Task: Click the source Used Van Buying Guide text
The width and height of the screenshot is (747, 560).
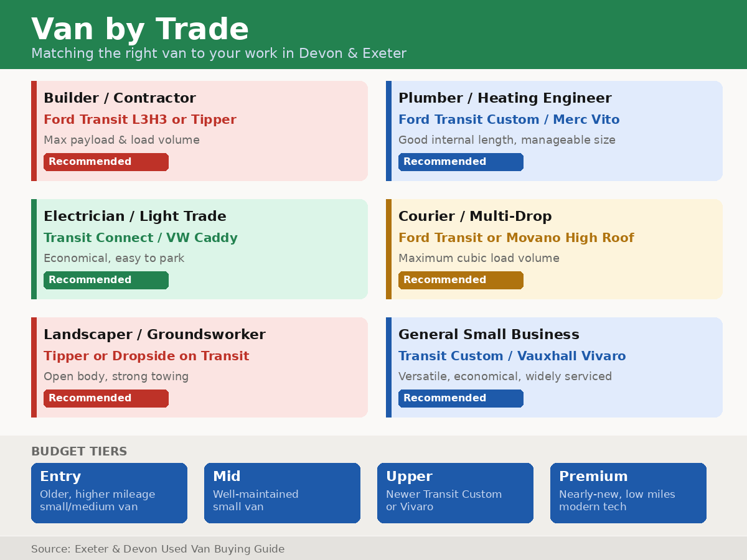Action: (157, 549)
